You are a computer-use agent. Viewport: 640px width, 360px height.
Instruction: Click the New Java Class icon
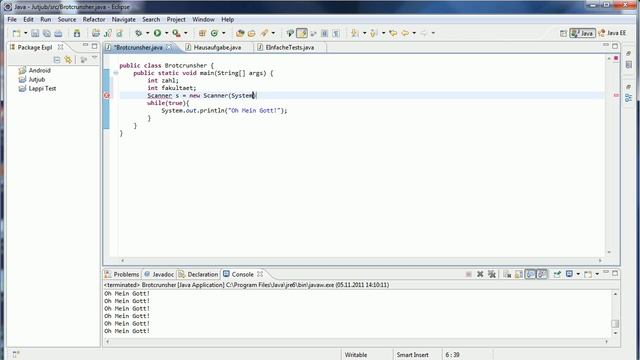pyautogui.click(x=214, y=33)
